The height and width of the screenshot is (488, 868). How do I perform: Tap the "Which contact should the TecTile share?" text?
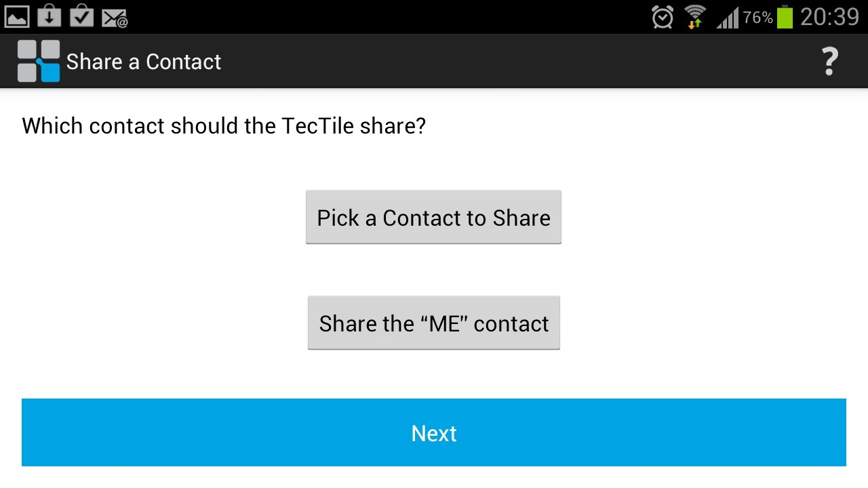tap(224, 126)
